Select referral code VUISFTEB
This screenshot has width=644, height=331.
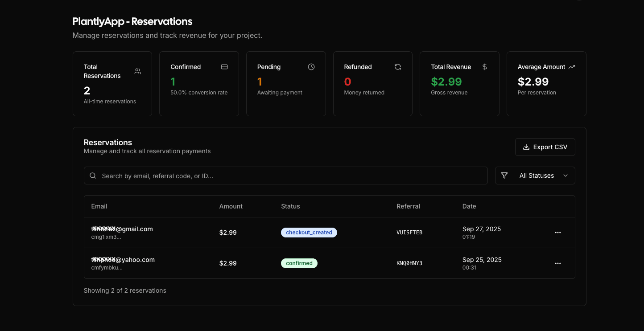pos(409,233)
